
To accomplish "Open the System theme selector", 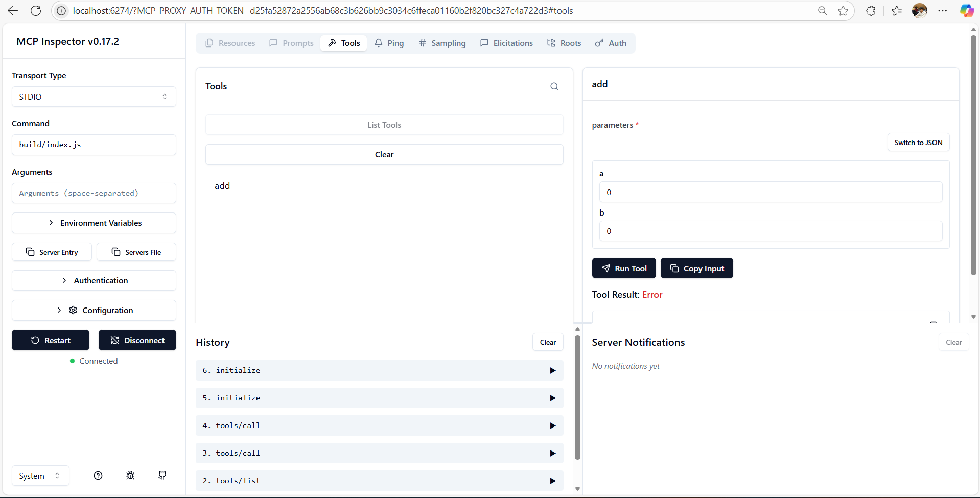I will (40, 475).
